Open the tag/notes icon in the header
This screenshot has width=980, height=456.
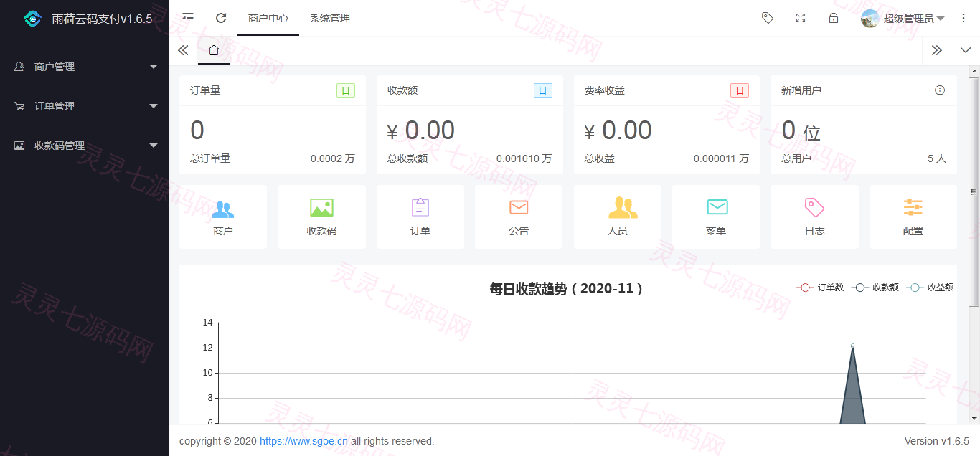(768, 18)
